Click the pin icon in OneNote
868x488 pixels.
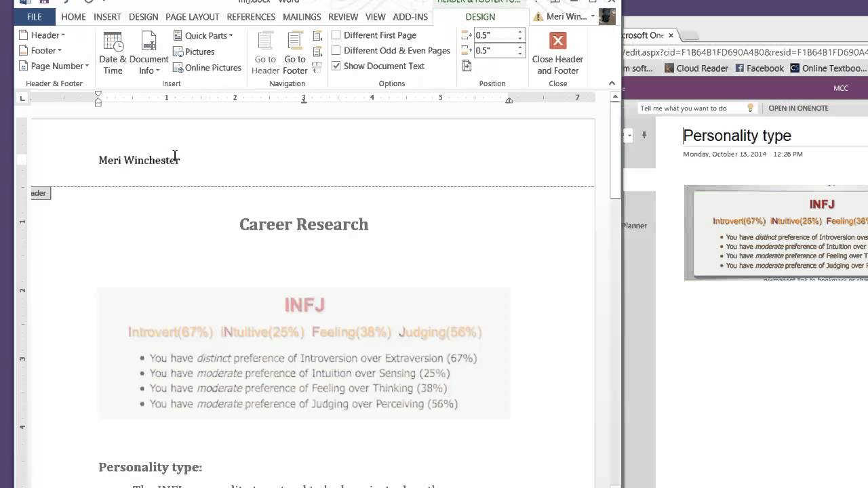click(x=644, y=136)
